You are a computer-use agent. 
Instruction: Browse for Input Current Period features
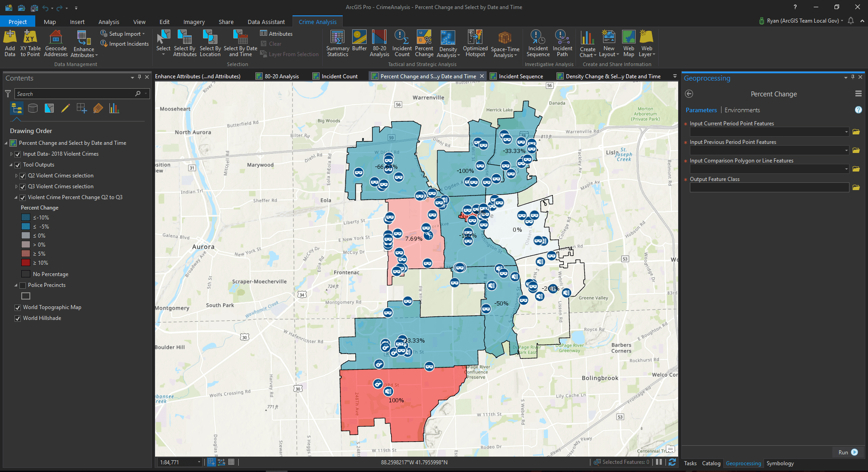pos(856,132)
